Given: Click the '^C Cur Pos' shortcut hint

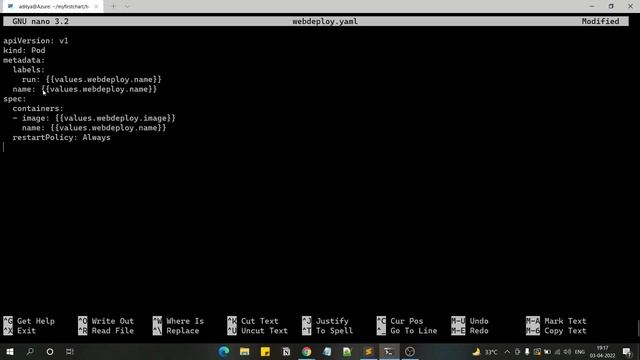Looking at the screenshot, I should pos(400,321).
